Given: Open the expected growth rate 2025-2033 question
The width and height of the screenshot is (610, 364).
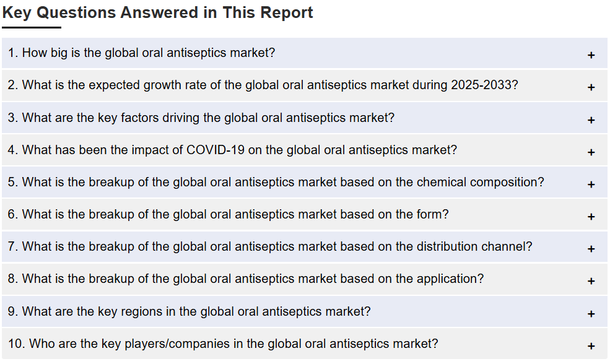Looking at the screenshot, I should pos(305,85).
